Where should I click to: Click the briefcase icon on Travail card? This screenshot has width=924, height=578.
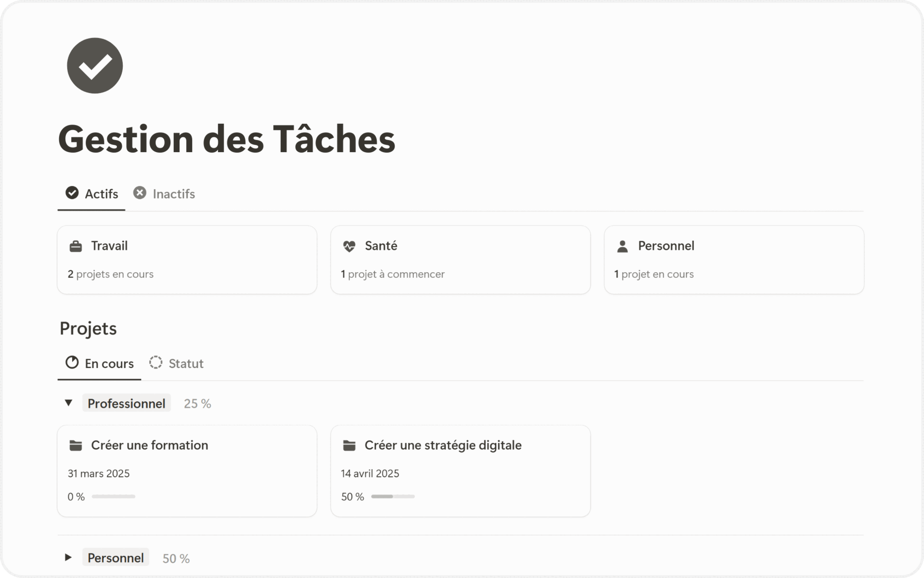(x=76, y=247)
